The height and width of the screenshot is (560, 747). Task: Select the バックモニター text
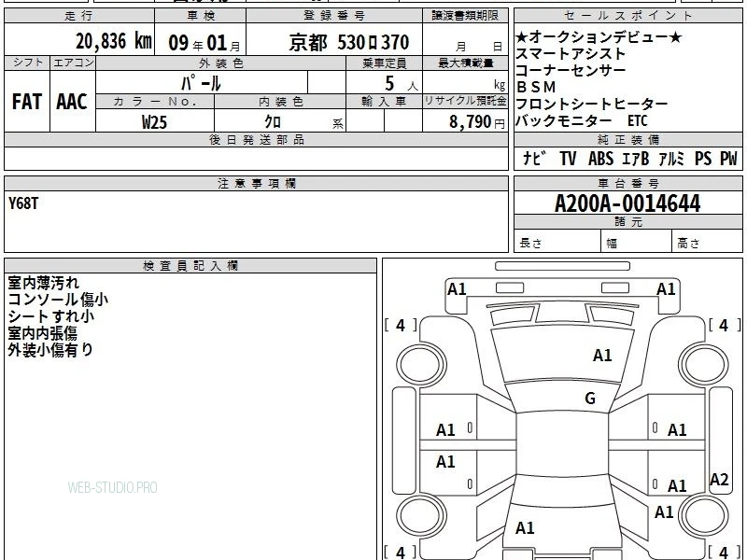pos(564,120)
